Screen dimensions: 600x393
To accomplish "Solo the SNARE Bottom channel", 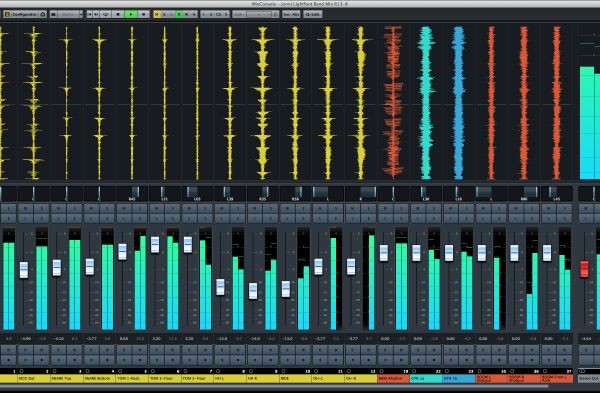I will point(107,209).
